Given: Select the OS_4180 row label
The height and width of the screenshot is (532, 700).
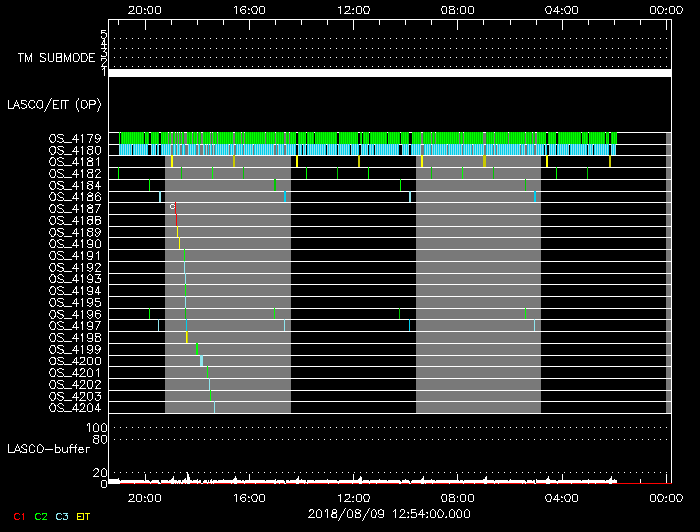Looking at the screenshot, I should (74, 150).
